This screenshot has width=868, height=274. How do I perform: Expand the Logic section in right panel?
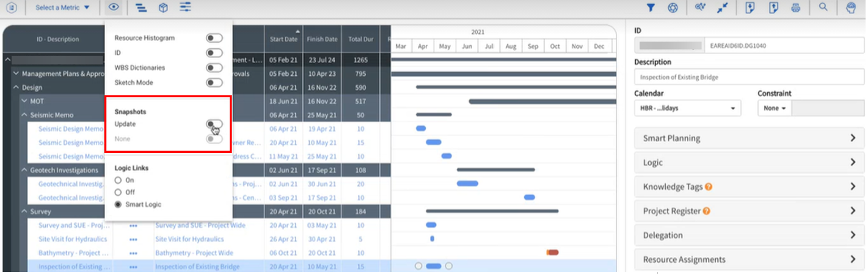[748, 163]
